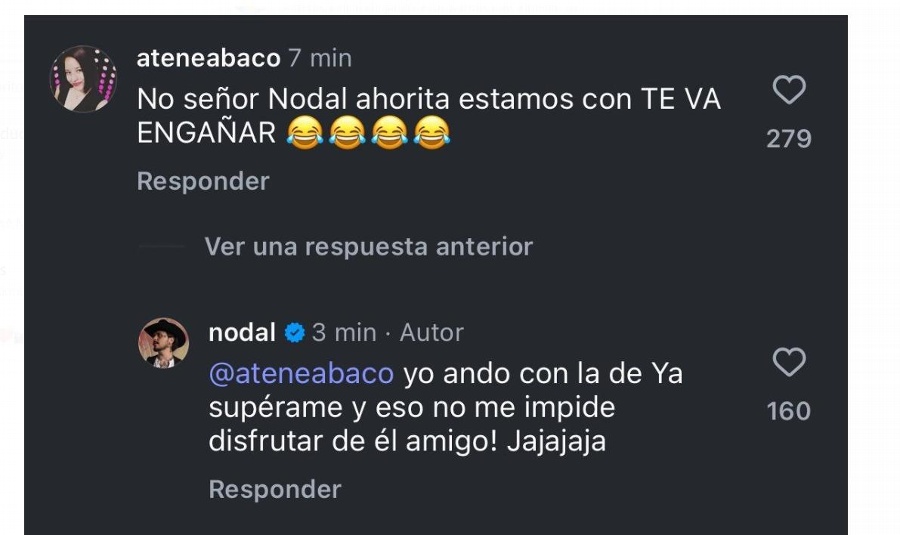
Task: Reply to nodal's comment via Responder
Action: click(x=275, y=490)
